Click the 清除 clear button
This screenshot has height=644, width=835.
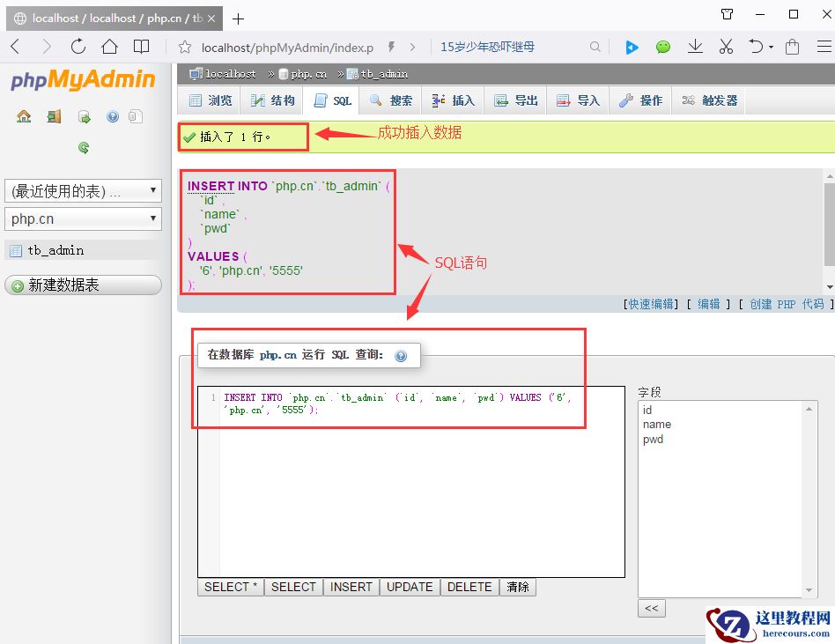[518, 587]
